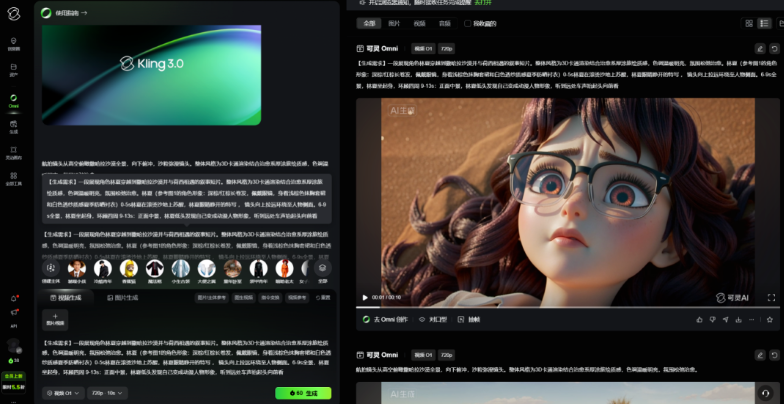
Task: Tick the my favorites checkbox
Action: 468,24
